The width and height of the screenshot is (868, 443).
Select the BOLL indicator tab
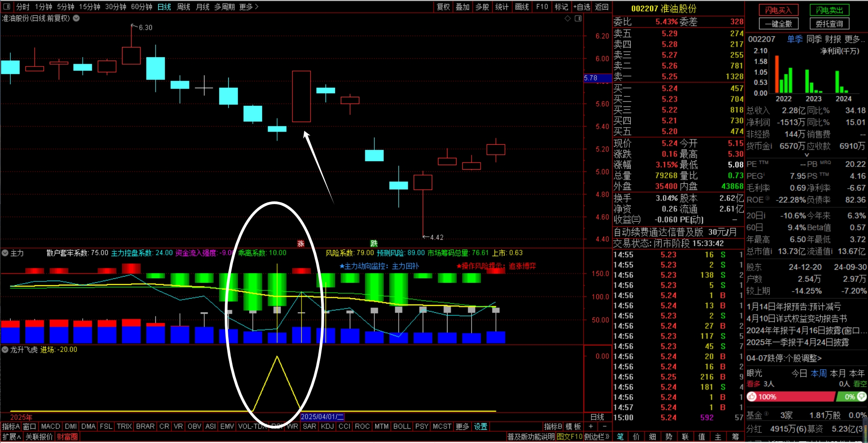pyautogui.click(x=402, y=426)
